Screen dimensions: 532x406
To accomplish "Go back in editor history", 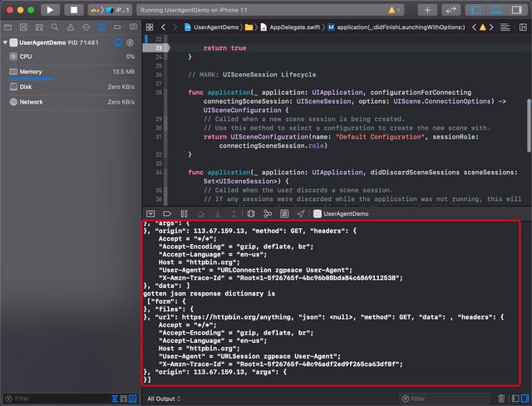I will point(163,27).
